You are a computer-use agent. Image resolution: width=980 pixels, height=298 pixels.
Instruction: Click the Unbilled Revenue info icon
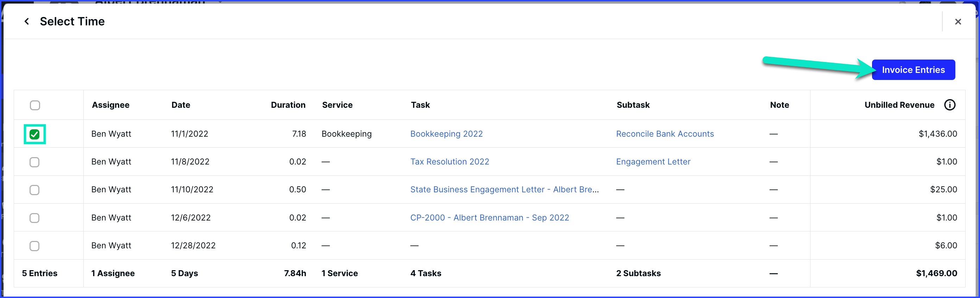(949, 105)
